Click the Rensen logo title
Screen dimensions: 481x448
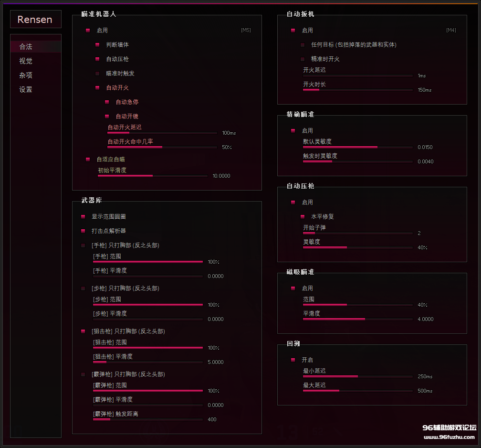tap(35, 20)
